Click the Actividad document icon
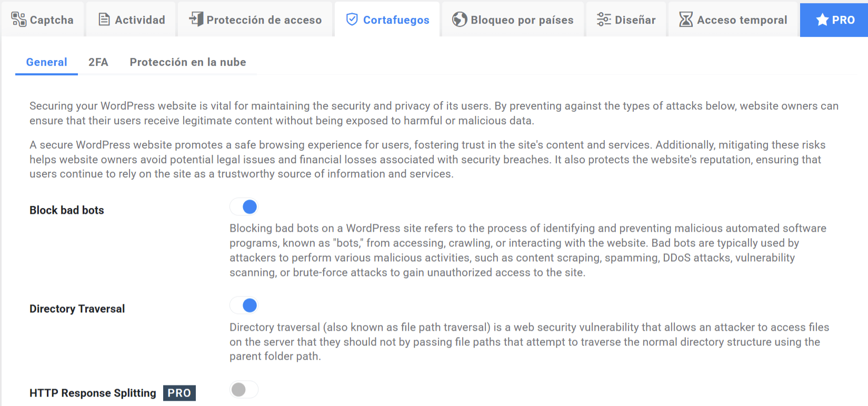 104,19
